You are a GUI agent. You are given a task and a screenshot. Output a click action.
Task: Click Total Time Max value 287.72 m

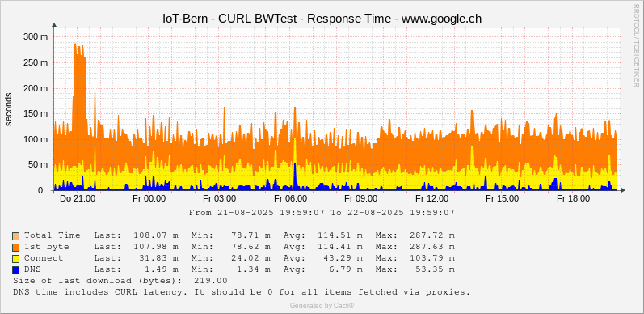click(432, 235)
